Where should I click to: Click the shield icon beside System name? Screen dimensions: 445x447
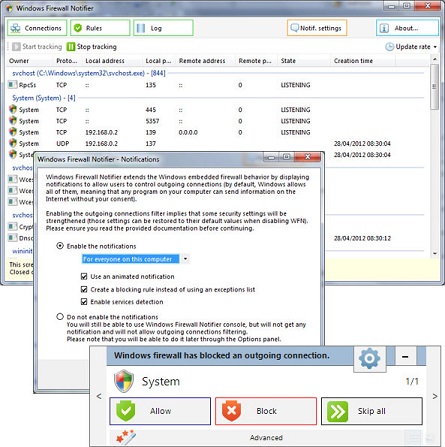[124, 381]
